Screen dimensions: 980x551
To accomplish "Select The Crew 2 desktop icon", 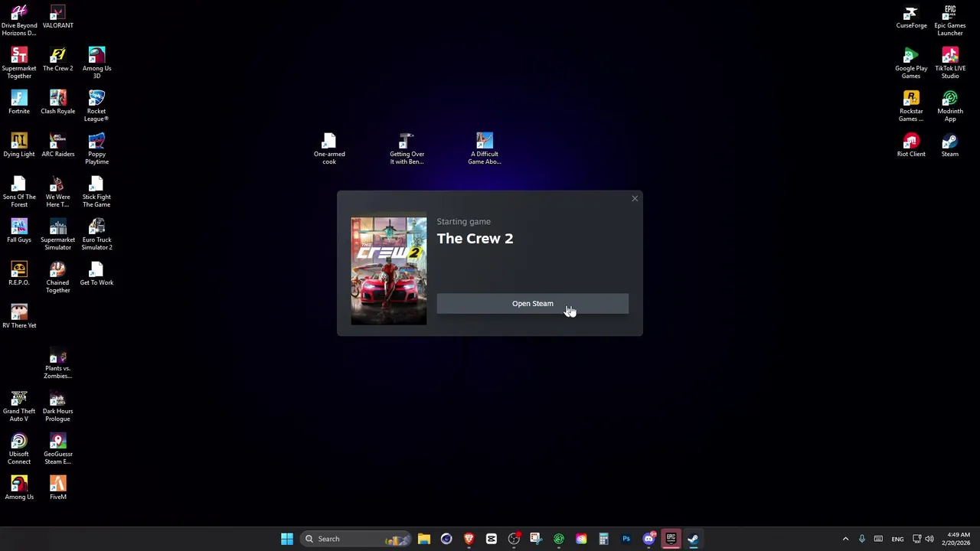I will (57, 60).
